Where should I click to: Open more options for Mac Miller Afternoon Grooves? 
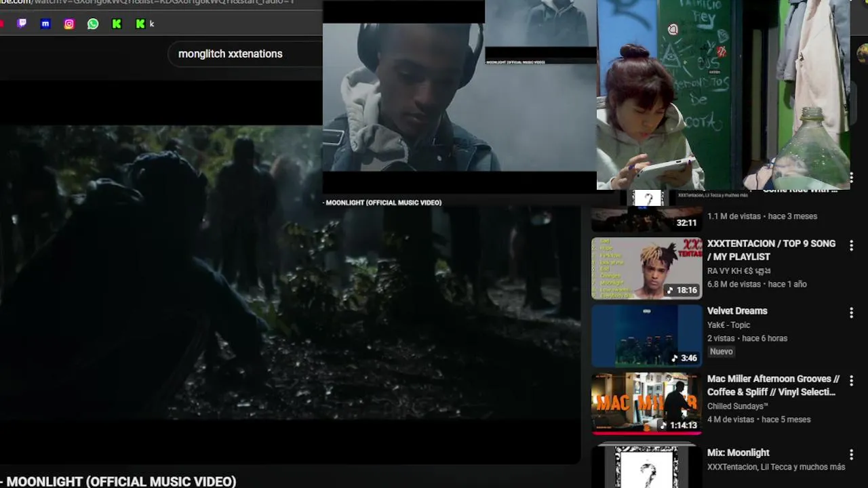click(x=851, y=381)
